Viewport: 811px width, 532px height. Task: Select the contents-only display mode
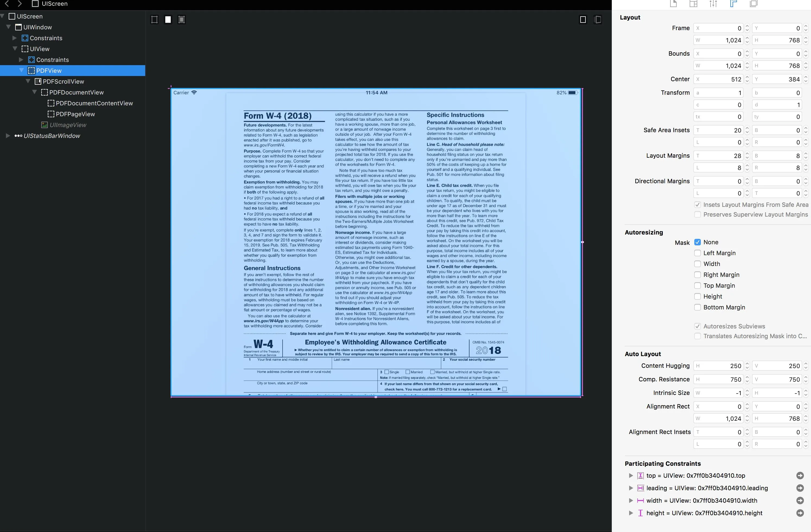168,20
